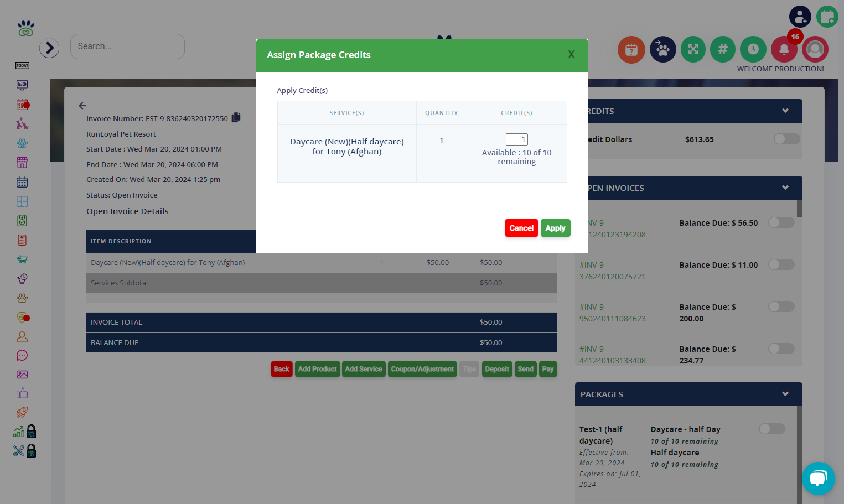Screen dimensions: 844x504
Task: Open the TODAY sidebar icon
Action: [22, 65]
